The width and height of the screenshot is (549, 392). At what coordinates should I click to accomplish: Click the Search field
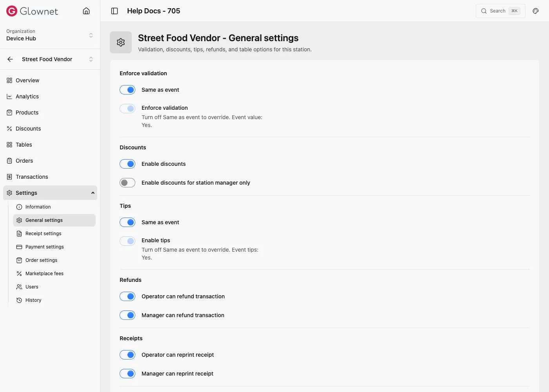pyautogui.click(x=500, y=11)
